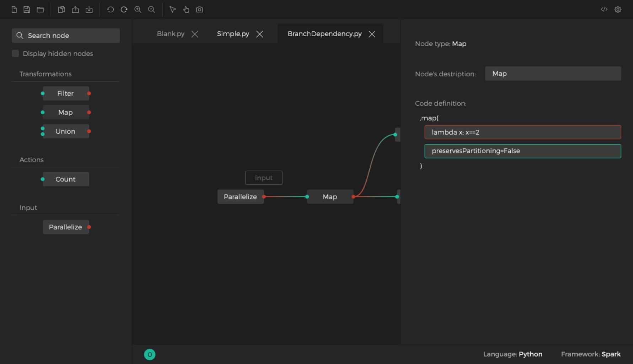Open the code view icon
This screenshot has height=364, width=633.
point(604,10)
